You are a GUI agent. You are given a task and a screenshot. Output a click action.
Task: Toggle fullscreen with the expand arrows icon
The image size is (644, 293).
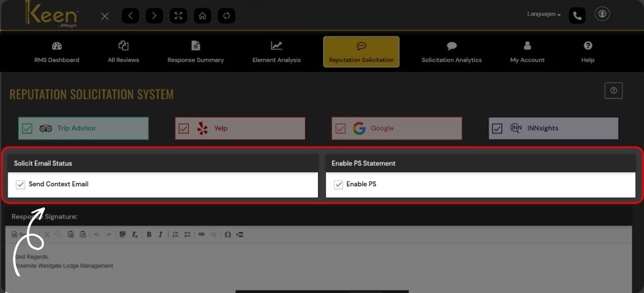(178, 16)
